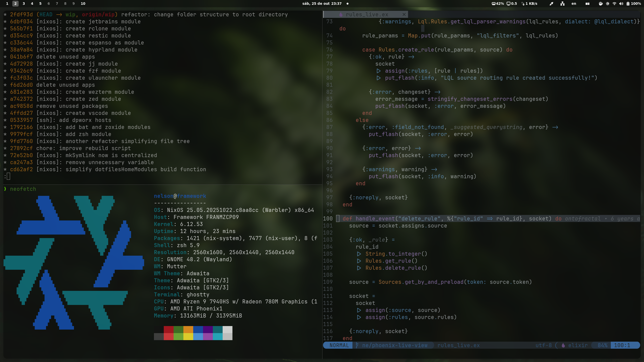Open the 'en' keyboard layout menu
644x362 pixels.
[574, 4]
